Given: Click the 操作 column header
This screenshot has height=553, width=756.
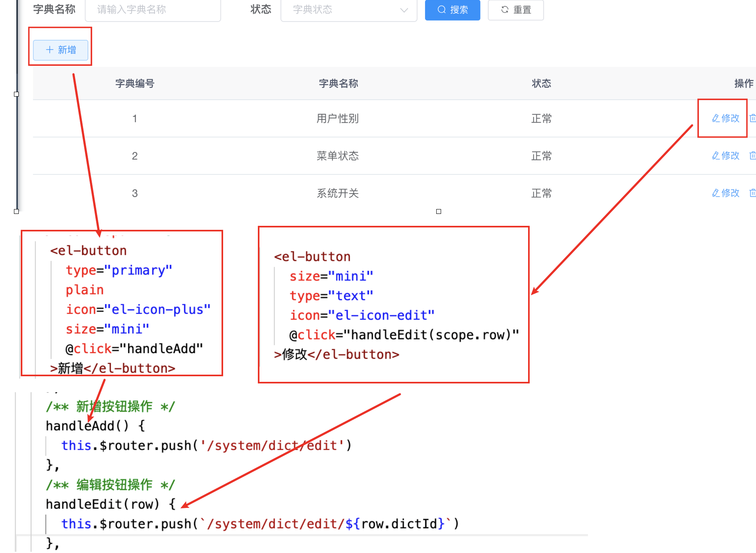Looking at the screenshot, I should 744,83.
